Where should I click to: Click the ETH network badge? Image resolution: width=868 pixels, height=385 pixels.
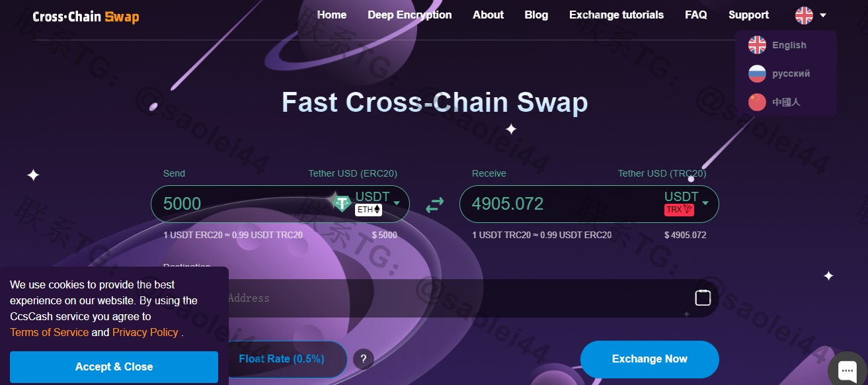click(x=369, y=210)
